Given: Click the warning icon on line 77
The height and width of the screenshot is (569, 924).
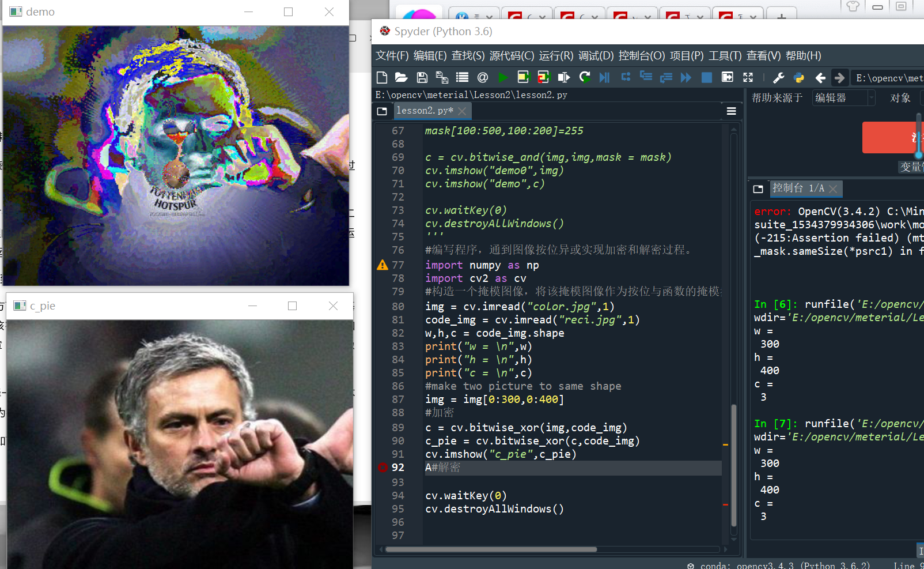Looking at the screenshot, I should pyautogui.click(x=383, y=265).
